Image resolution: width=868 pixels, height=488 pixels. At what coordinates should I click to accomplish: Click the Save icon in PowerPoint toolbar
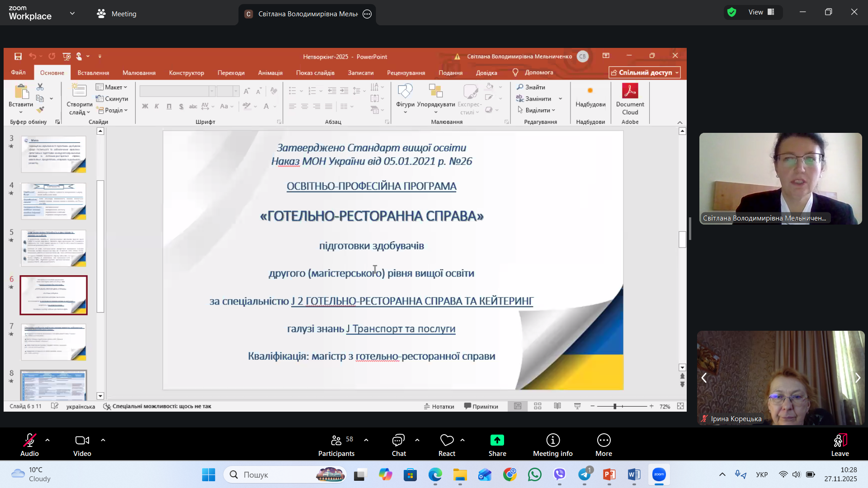pos(18,56)
